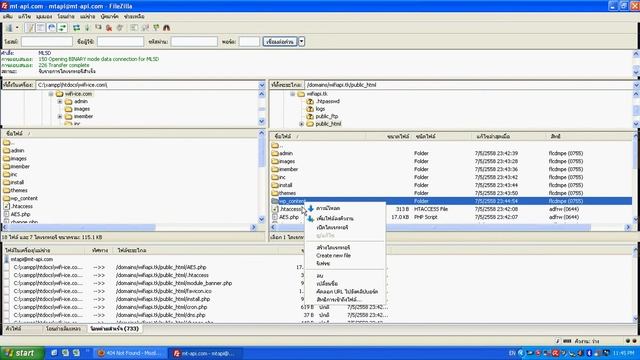
Task: Toggle the directory comparison toolbar button
Action: pyautogui.click(x=145, y=28)
